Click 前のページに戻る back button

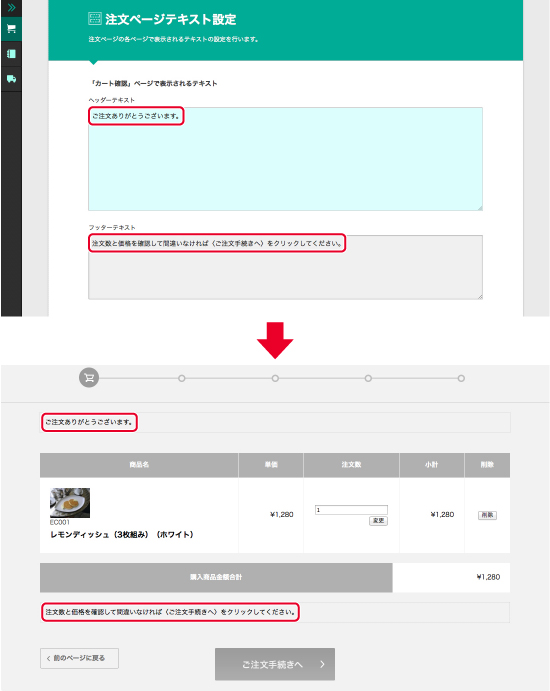79,658
